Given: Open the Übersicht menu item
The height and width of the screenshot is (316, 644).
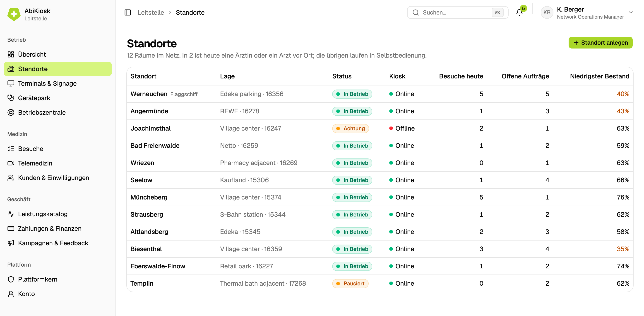Looking at the screenshot, I should click(58, 54).
